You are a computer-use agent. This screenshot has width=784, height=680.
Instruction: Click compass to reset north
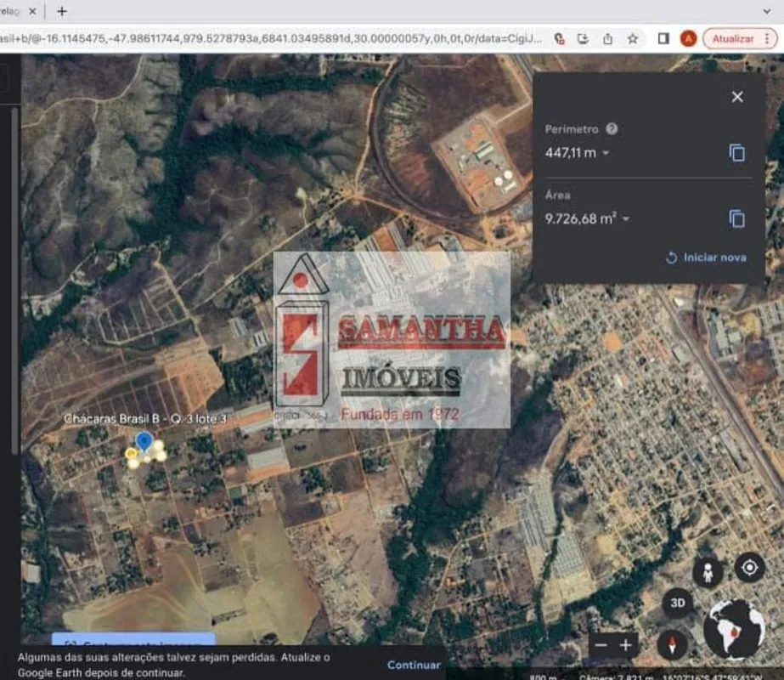(672, 644)
